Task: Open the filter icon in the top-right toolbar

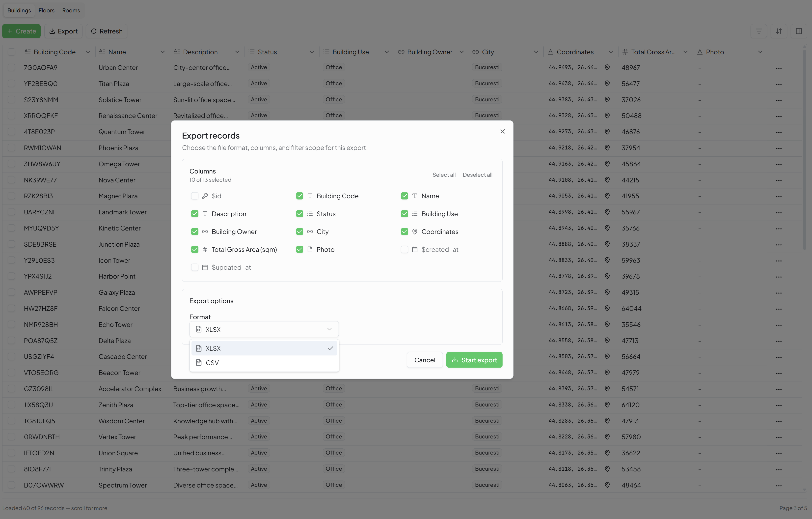Action: click(x=758, y=31)
